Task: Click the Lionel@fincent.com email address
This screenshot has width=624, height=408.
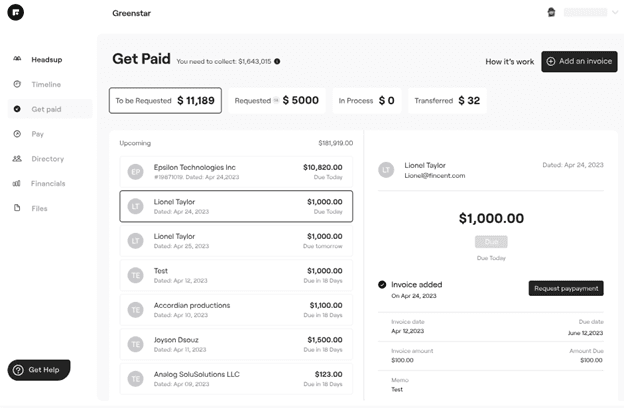Action: pyautogui.click(x=435, y=176)
